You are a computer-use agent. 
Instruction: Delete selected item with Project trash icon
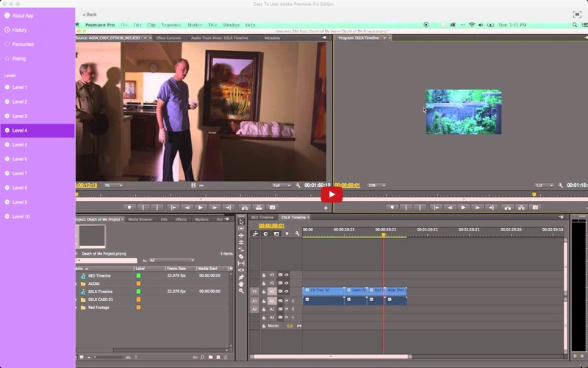click(226, 357)
